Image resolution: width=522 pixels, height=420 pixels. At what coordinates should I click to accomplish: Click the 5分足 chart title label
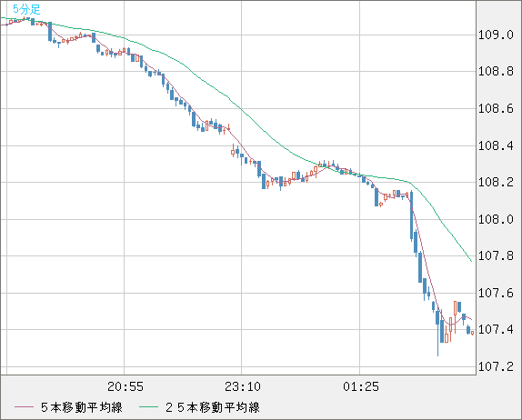[x=26, y=9]
